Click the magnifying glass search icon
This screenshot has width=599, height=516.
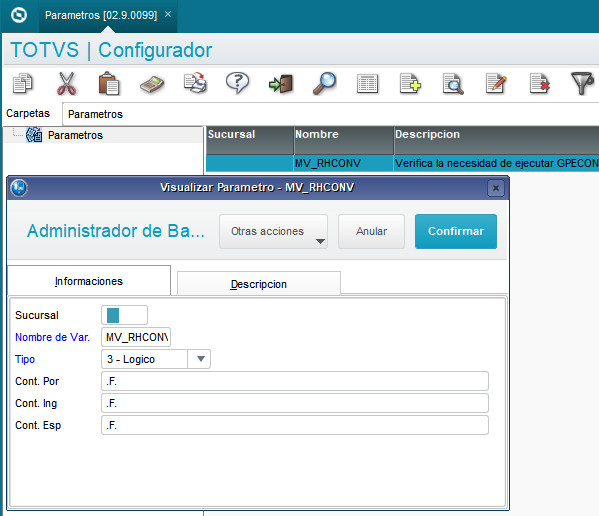point(324,83)
